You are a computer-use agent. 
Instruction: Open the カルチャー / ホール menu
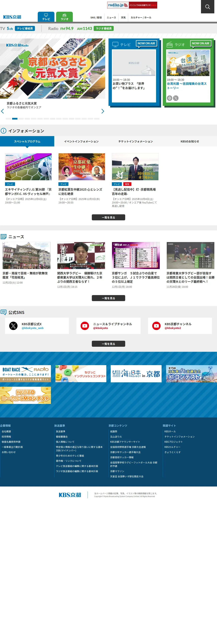(x=141, y=18)
